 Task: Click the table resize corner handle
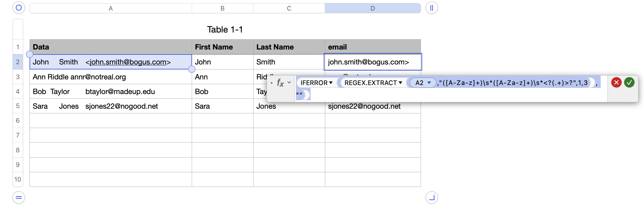pos(431,197)
